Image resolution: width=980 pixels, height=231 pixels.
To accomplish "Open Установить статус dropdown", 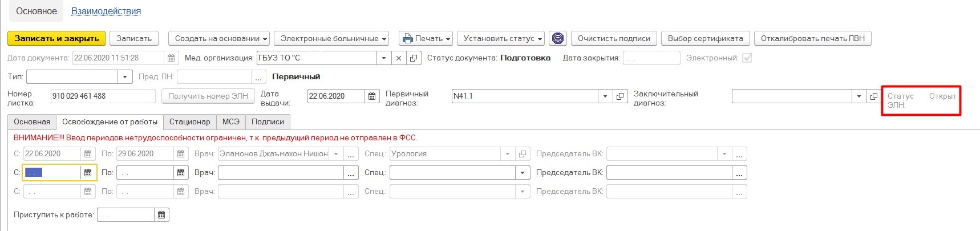I will pyautogui.click(x=501, y=39).
